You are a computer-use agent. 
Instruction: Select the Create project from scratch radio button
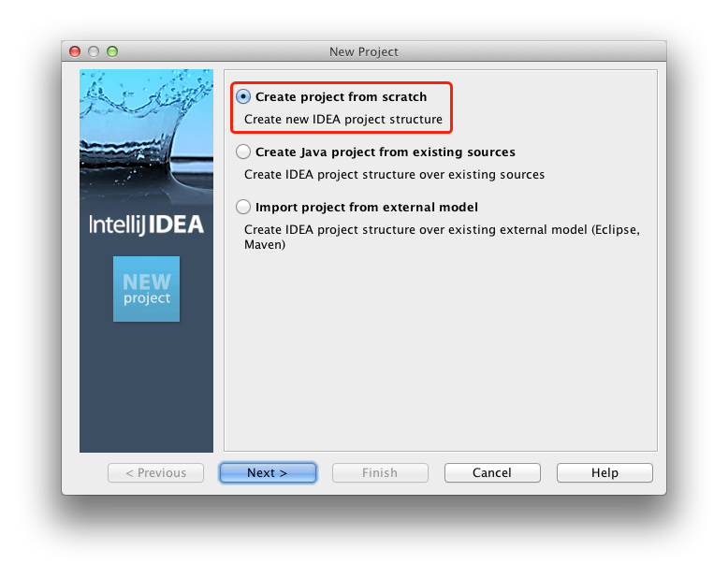coord(242,96)
